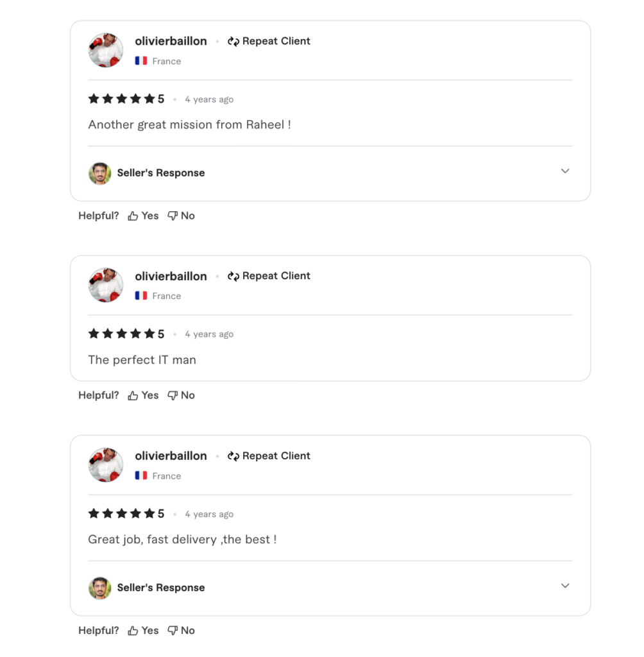Click seller avatar in first Seller's Response

pyautogui.click(x=99, y=173)
